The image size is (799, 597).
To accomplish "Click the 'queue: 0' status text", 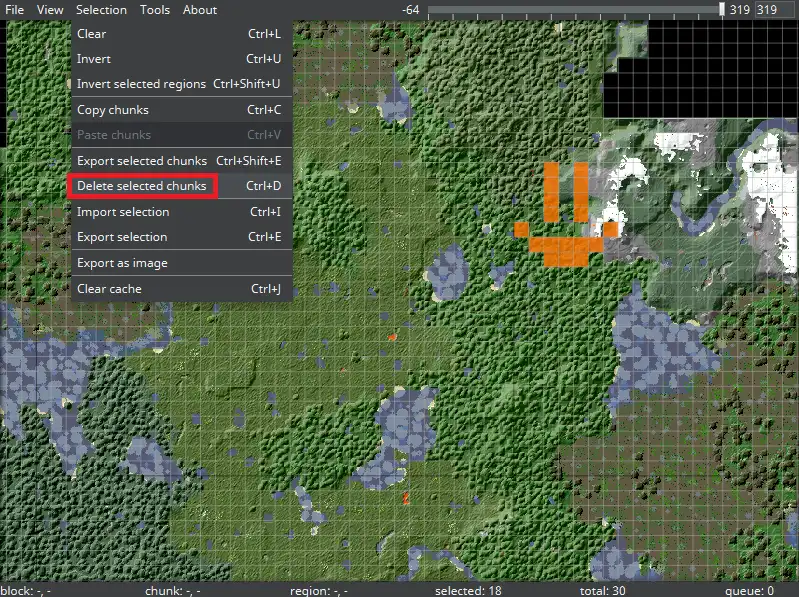I will (750, 590).
